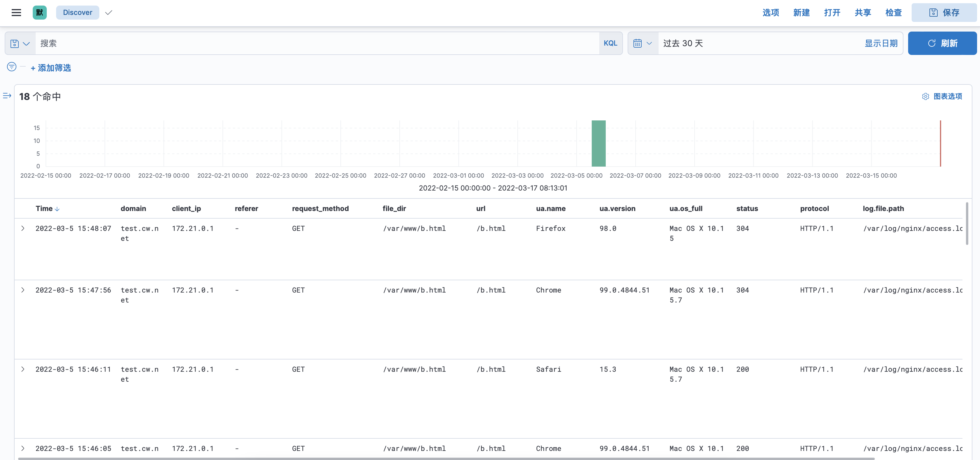Click the 98.0 ua.version cell
980x460 pixels.
[608, 228]
